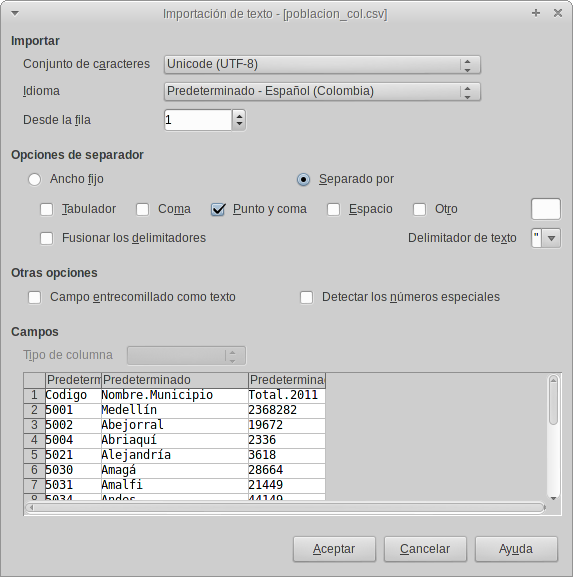Click code 5002 in preview table

(73, 425)
